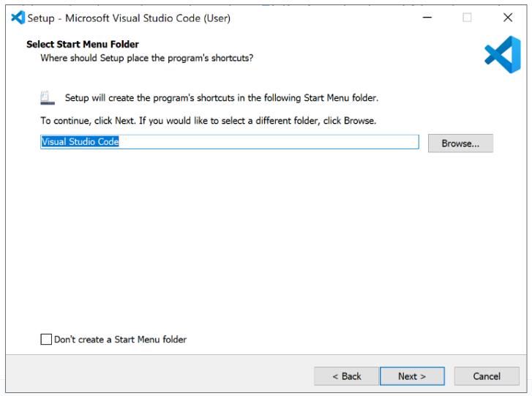Click the small Start Menu folder icon
This screenshot has height=396, width=532.
pos(48,97)
